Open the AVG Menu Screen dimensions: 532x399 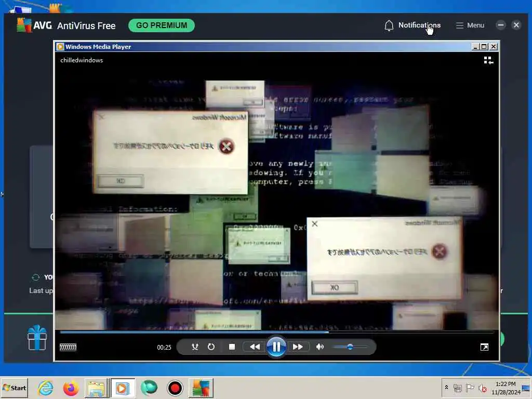tap(470, 25)
